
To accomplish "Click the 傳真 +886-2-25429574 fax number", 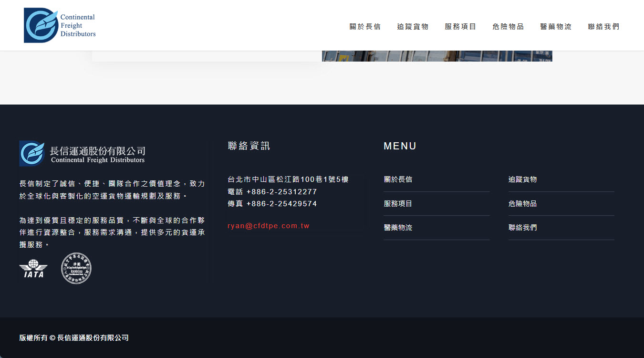I will pos(272,204).
